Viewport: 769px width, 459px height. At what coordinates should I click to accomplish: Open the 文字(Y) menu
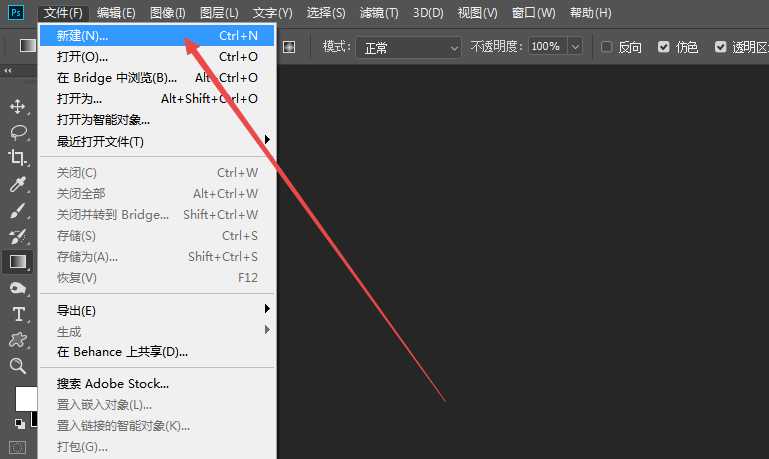point(272,13)
